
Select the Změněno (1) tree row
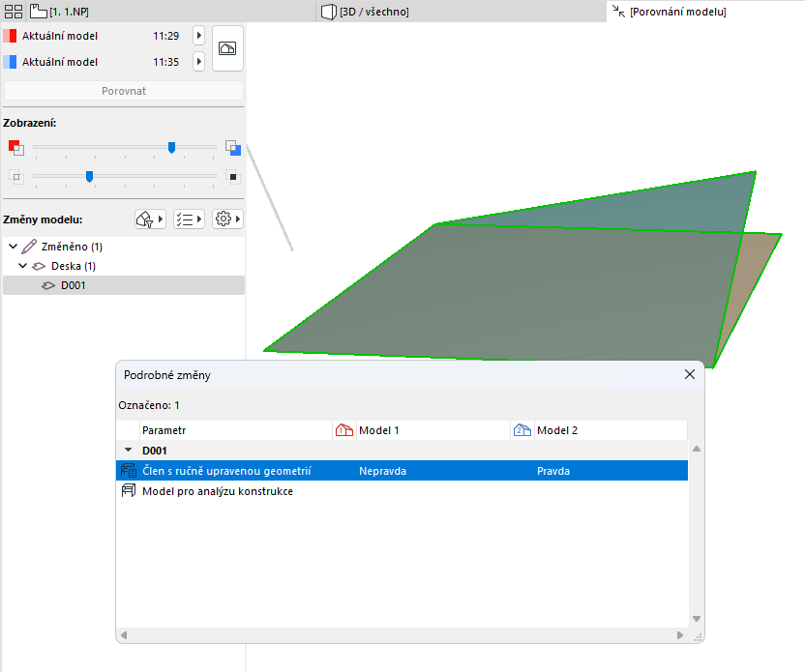pyautogui.click(x=124, y=247)
